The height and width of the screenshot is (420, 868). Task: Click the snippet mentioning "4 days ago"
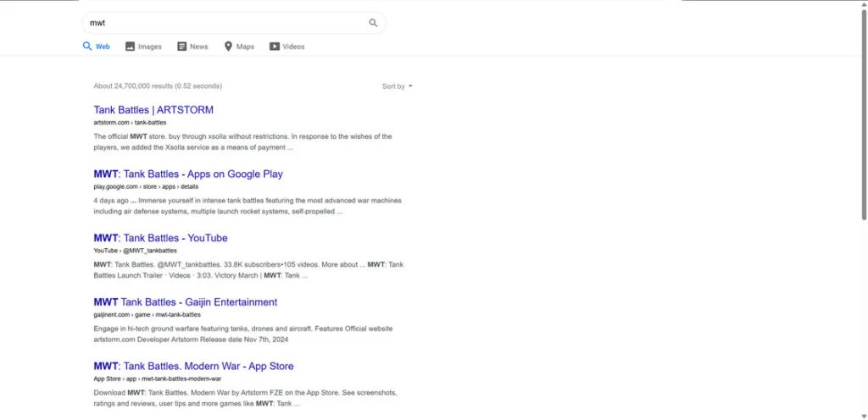[x=248, y=206]
